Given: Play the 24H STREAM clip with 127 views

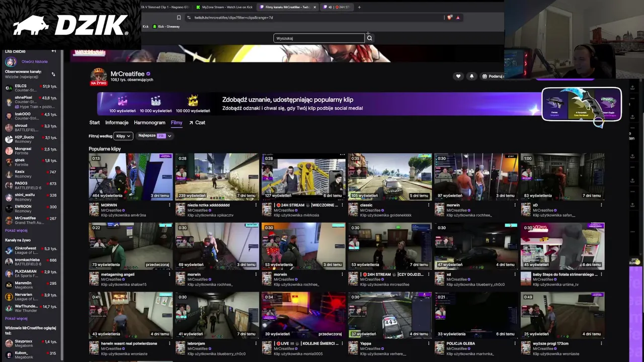Looking at the screenshot, I should 303,176.
